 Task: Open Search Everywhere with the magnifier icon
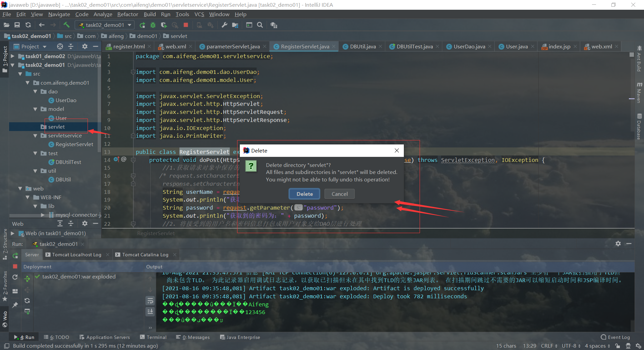click(x=260, y=25)
